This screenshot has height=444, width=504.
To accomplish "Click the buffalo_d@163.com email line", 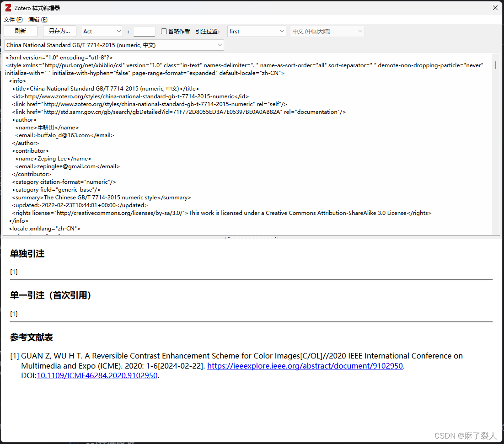I will point(64,135).
